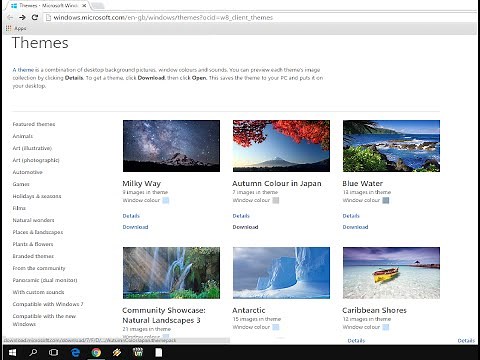Click Community Showcase waterfall thumbnail

coord(171,273)
